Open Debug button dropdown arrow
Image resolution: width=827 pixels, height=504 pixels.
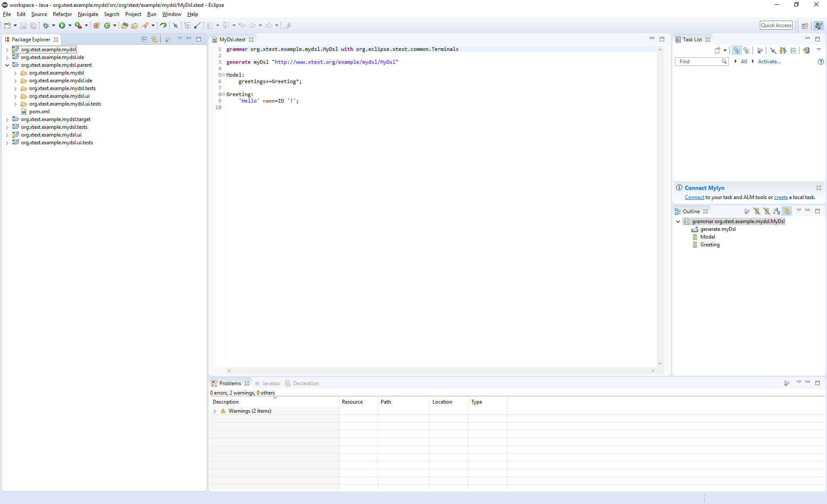(53, 25)
